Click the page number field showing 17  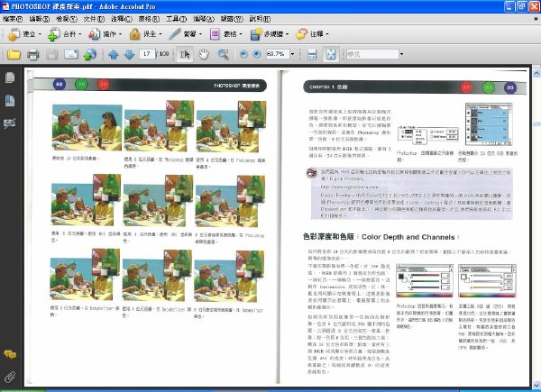(147, 54)
